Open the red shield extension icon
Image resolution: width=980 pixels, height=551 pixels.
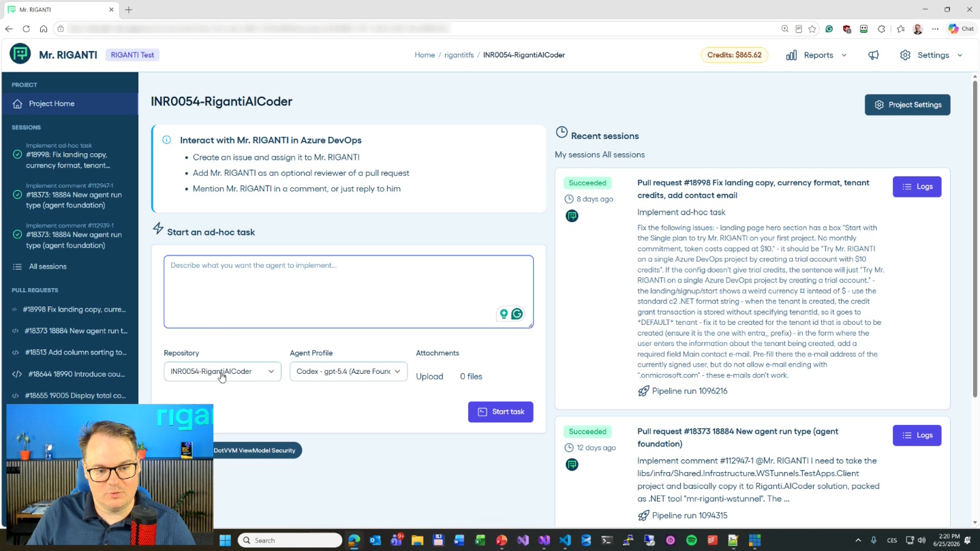(x=846, y=29)
